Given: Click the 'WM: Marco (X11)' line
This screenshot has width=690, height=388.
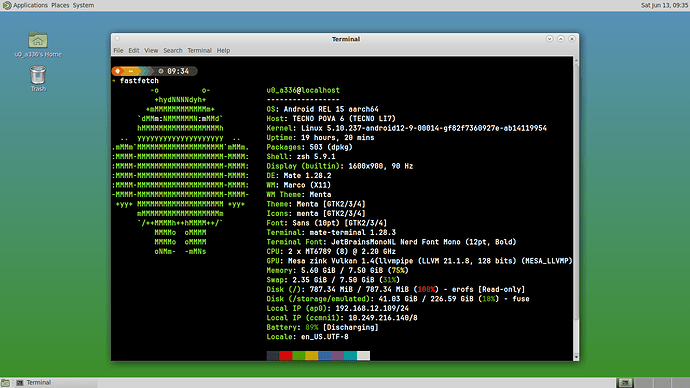Looking at the screenshot, I should pyautogui.click(x=299, y=185).
